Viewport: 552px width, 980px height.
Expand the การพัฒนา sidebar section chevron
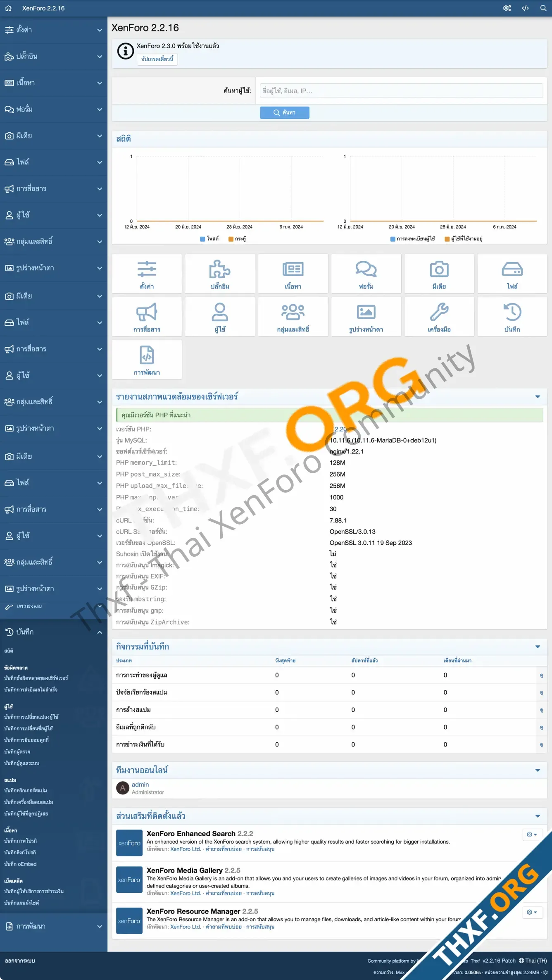tap(100, 926)
